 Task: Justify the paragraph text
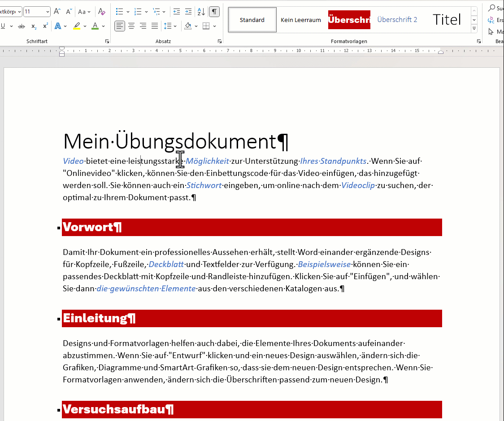[x=155, y=26]
